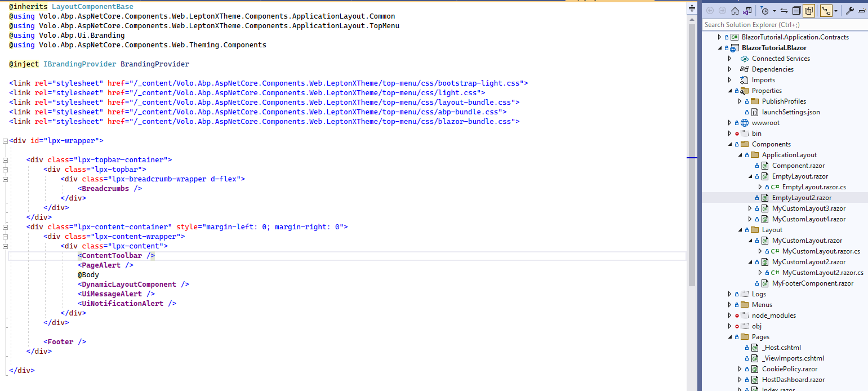This screenshot has height=391, width=868.
Task: Expand the BlazorTutorial.Application.Contracts project node arrow
Action: 719,37
